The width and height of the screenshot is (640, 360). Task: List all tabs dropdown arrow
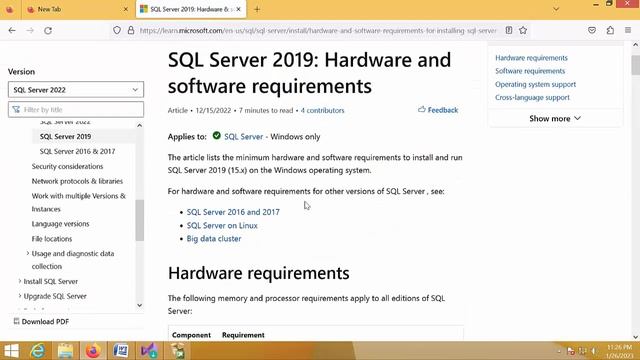[556, 9]
